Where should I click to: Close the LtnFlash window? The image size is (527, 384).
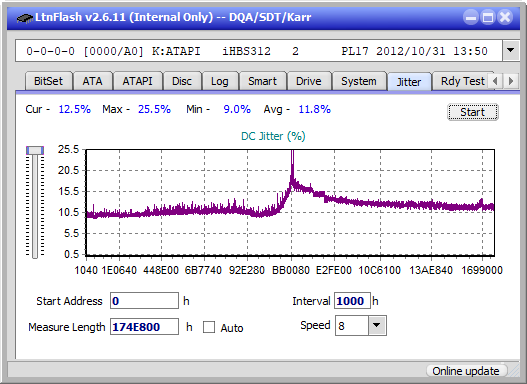coord(505,17)
